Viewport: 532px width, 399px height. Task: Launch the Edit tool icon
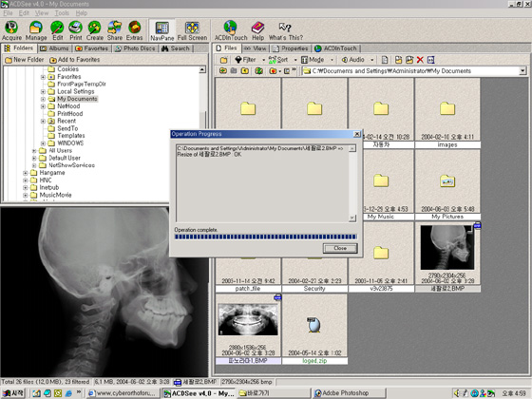[x=57, y=30]
